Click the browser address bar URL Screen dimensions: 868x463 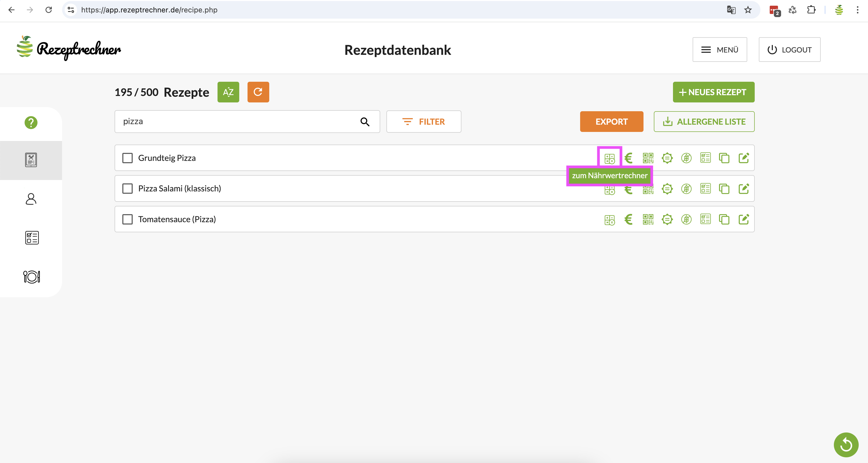coord(149,10)
